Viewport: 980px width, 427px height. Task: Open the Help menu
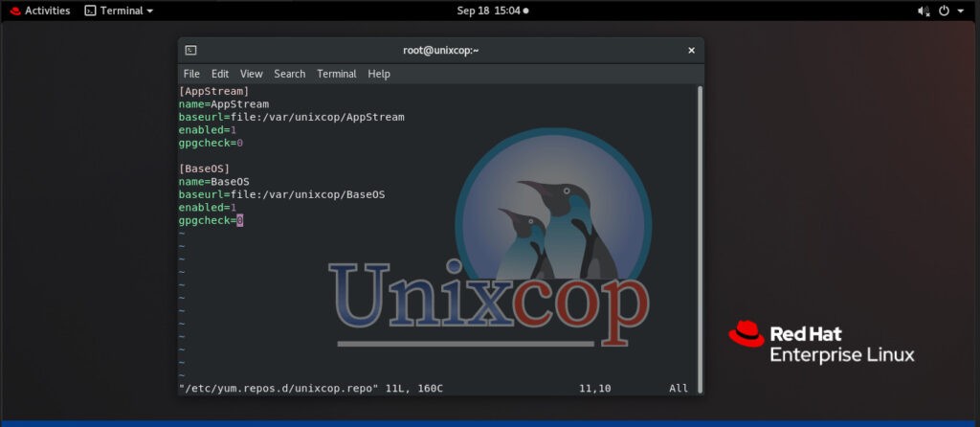379,74
